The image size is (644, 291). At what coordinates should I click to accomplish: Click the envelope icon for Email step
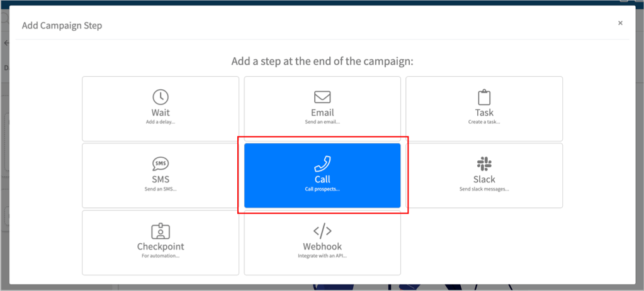coord(322,97)
